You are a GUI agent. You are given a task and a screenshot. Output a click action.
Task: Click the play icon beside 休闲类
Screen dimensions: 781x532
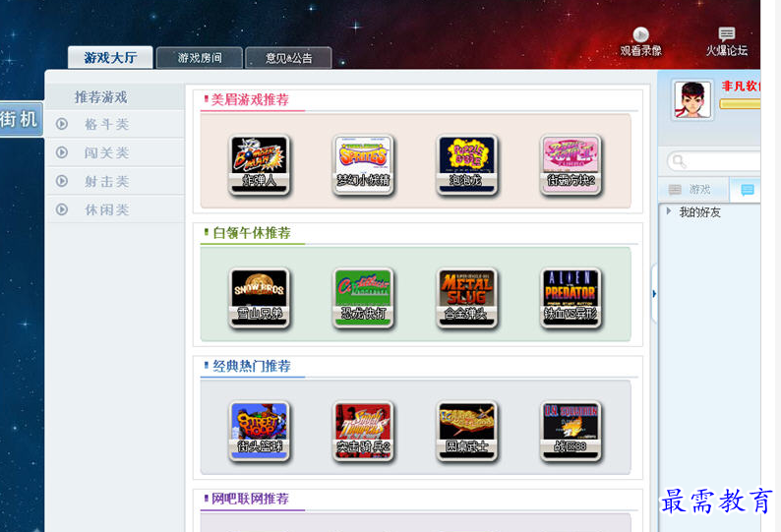tap(62, 209)
